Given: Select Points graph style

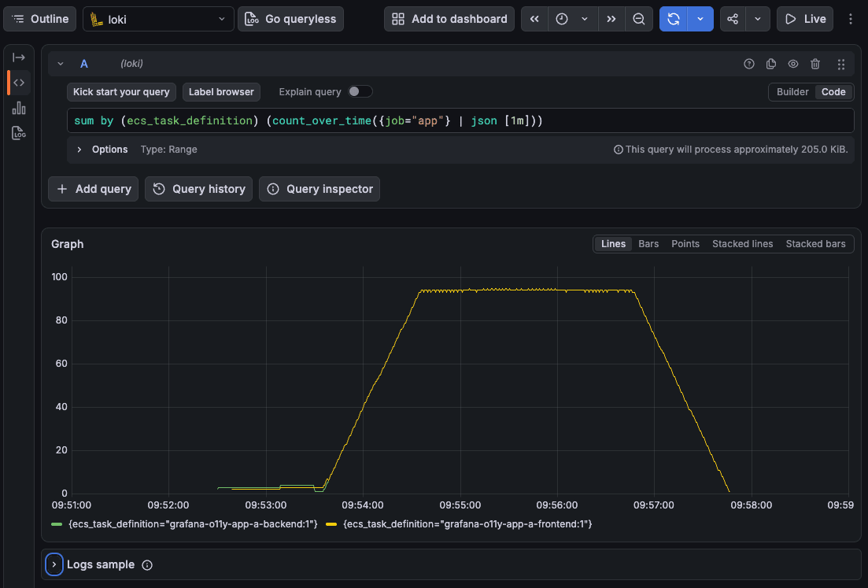Looking at the screenshot, I should coord(685,243).
